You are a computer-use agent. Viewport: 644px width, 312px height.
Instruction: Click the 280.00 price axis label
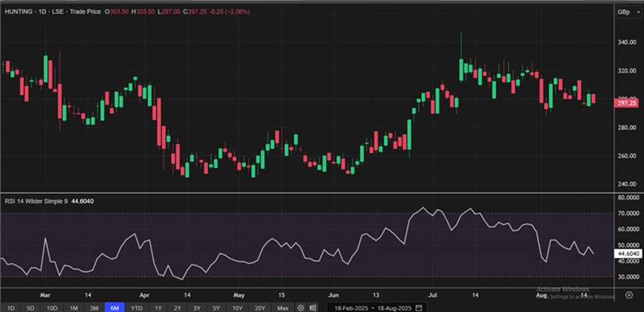click(627, 127)
